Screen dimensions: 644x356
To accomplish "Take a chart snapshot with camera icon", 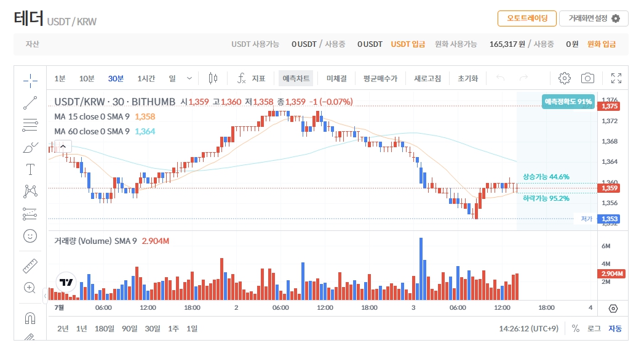I will coord(588,78).
